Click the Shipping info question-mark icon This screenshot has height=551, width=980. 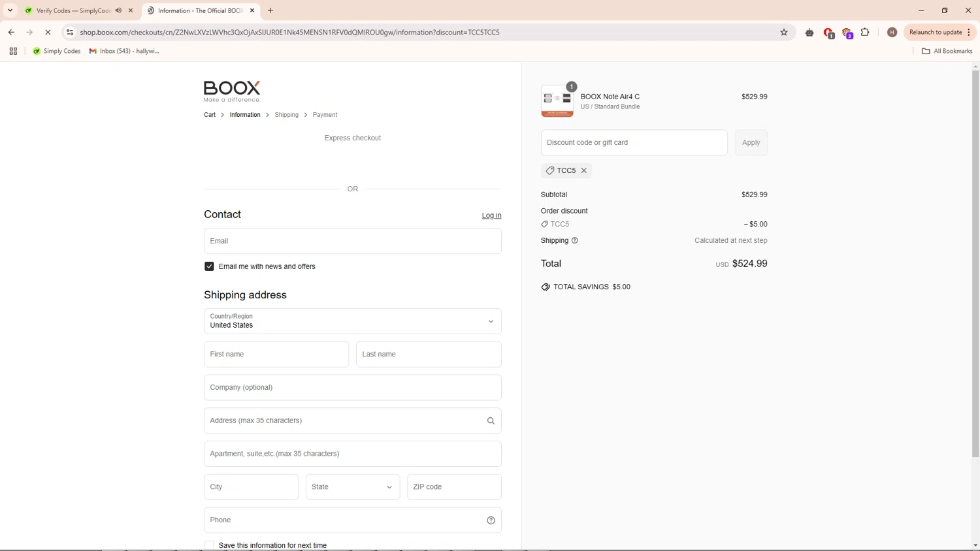[x=575, y=240]
